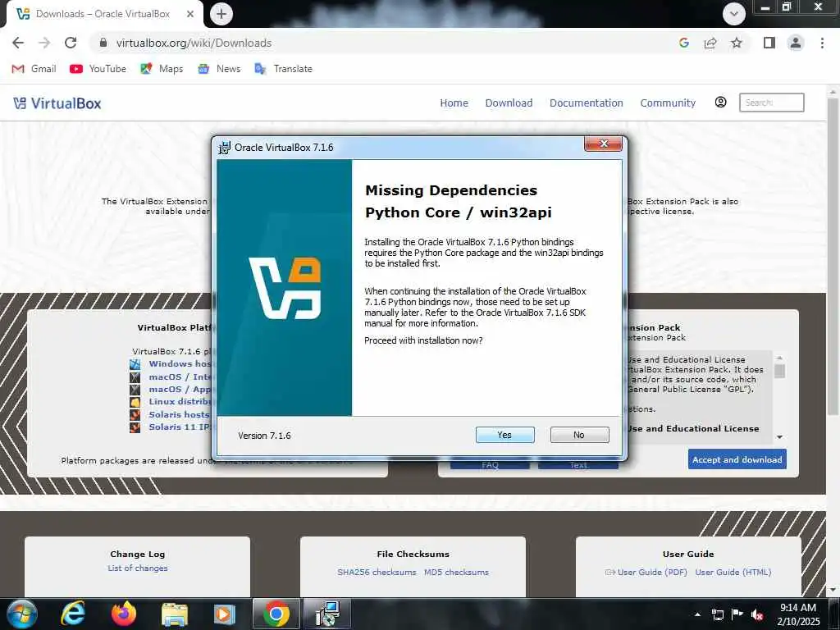Show hidden tray icons arrow
This screenshot has height=630, width=840.
click(697, 614)
